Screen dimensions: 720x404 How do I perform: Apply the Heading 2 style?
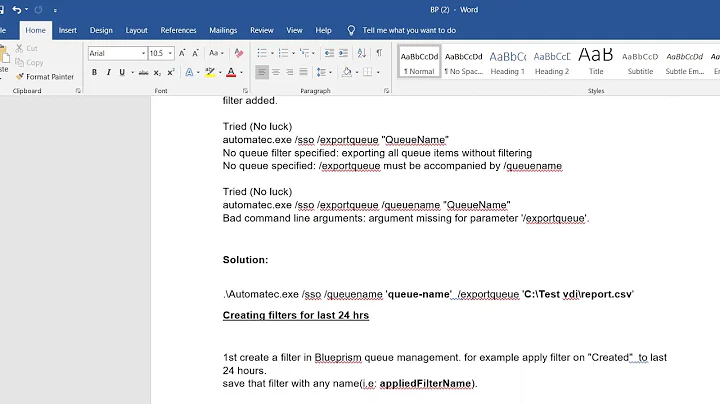point(552,62)
